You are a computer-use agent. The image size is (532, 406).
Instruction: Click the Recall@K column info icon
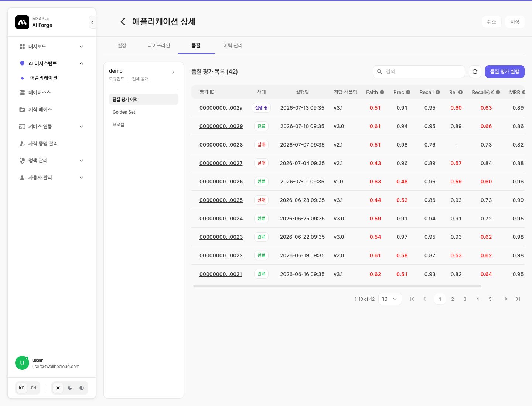pos(498,92)
